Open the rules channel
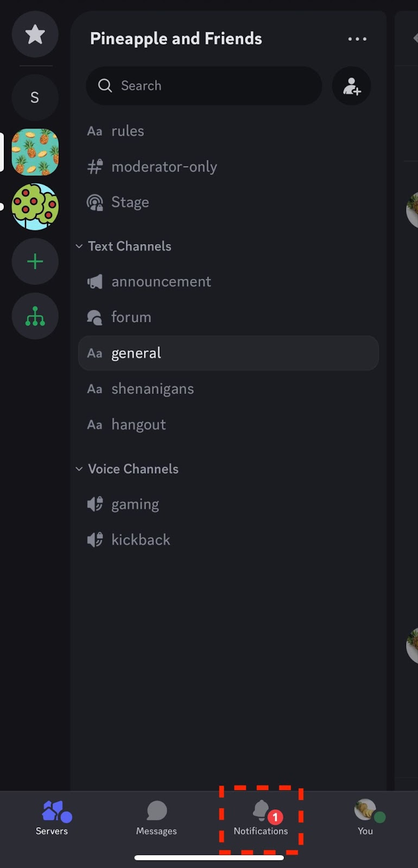The image size is (418, 868). [x=128, y=131]
